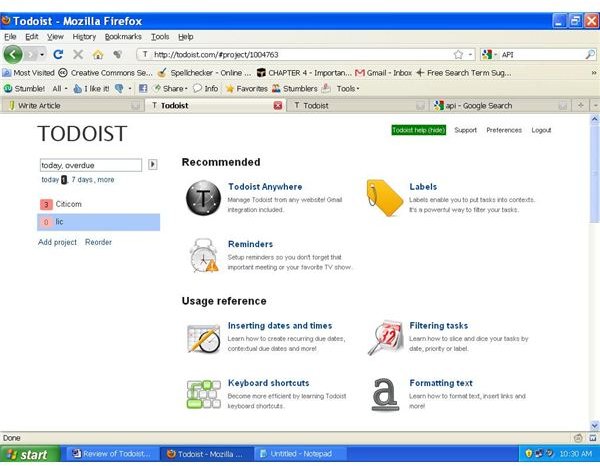
Task: Expand the StumbleUpon All topics dropdown
Action: coord(60,88)
